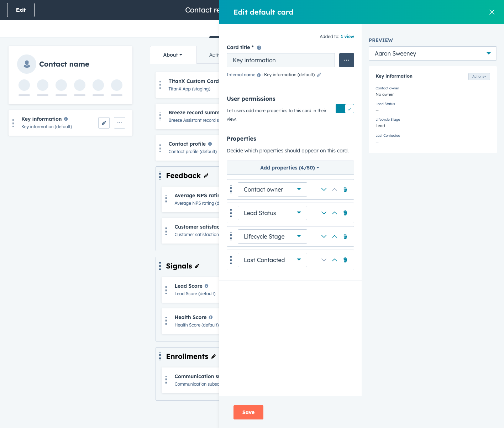Open the 1 view link
The image size is (504, 428).
click(347, 37)
